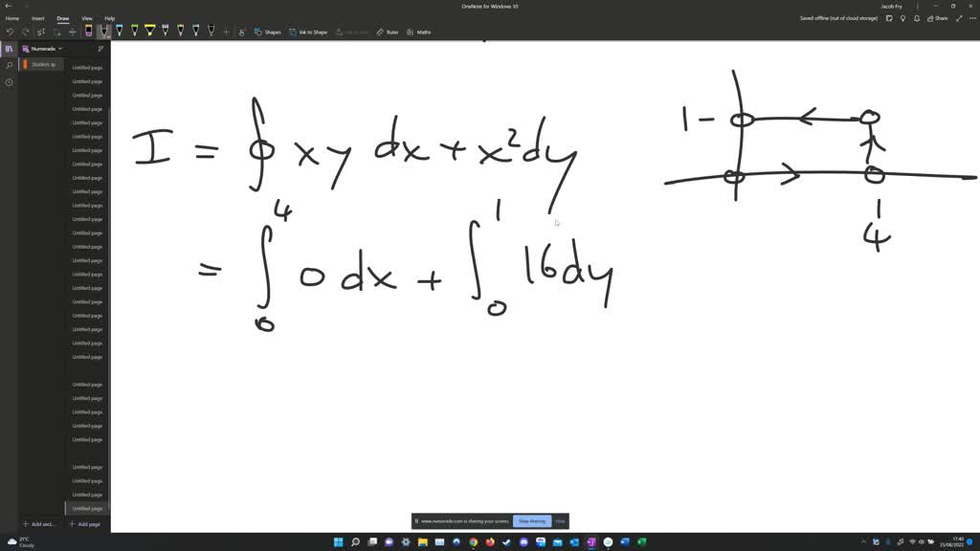Pick the yellow highlighter pen
The height and width of the screenshot is (551, 980).
click(x=150, y=30)
